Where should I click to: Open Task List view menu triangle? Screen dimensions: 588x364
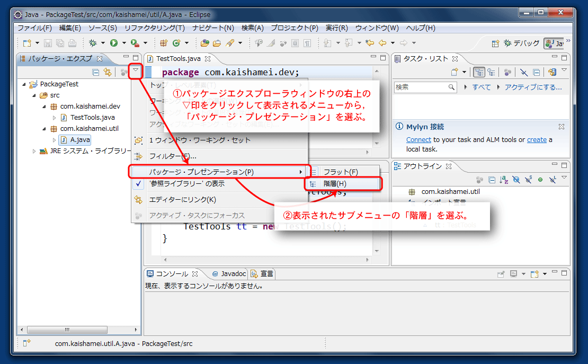[x=564, y=70]
